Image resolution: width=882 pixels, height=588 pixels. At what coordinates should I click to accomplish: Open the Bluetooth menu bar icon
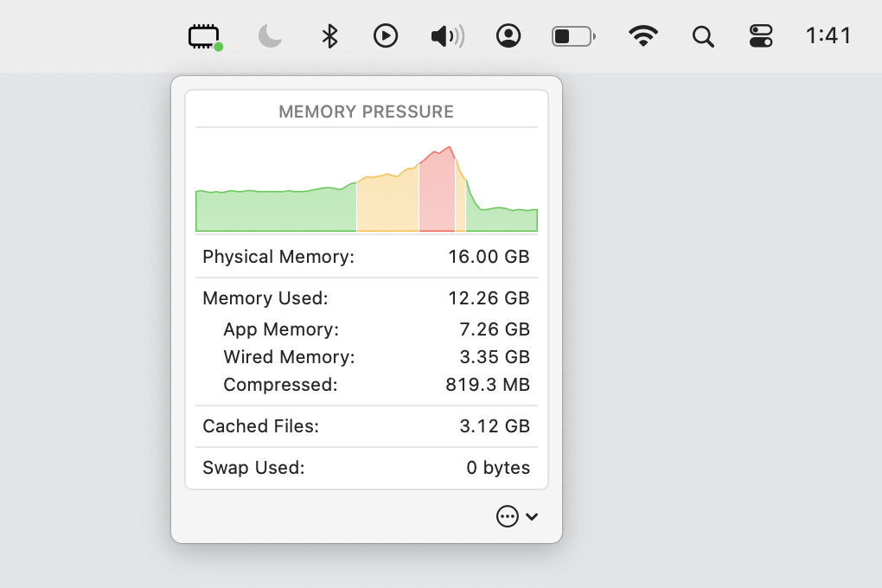click(x=329, y=36)
